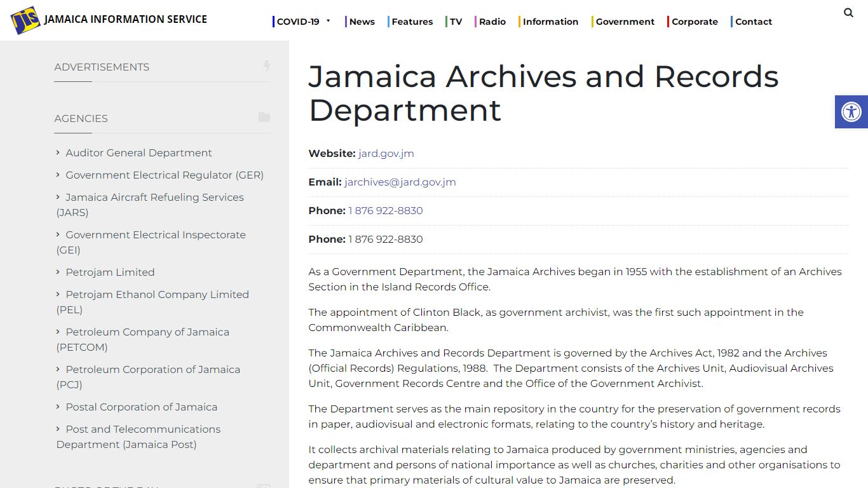868x488 pixels.
Task: Click the folder icon beside Agencies
Action: (264, 118)
